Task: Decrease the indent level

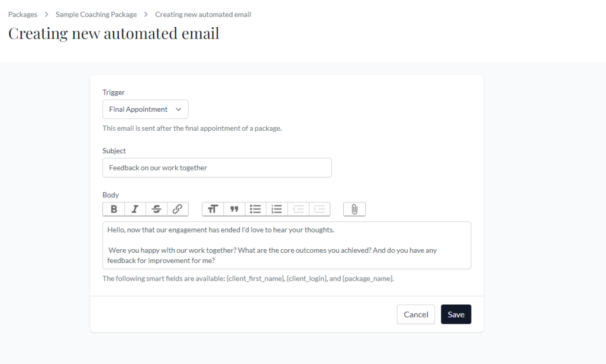Action: pos(298,209)
